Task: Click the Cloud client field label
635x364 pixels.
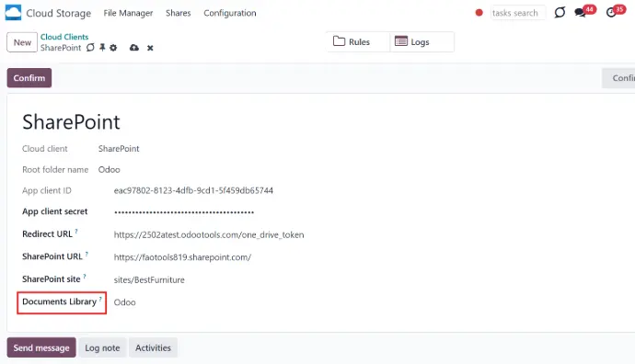Action: 45,149
